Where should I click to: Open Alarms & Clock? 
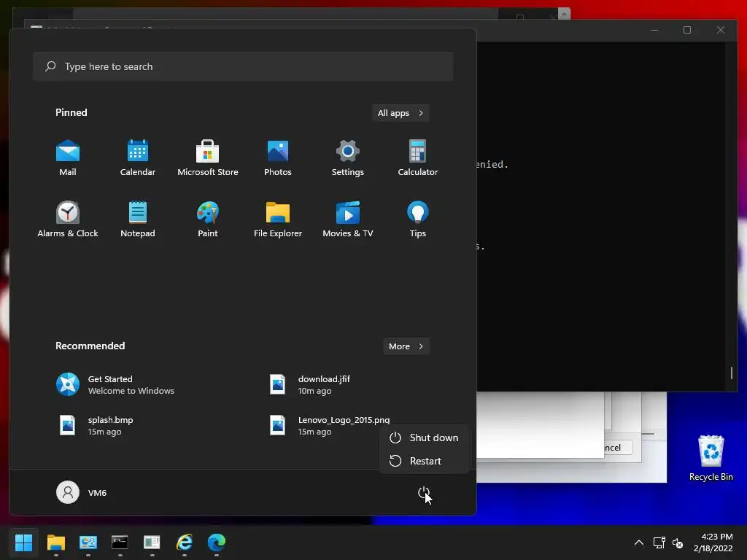coord(68,219)
